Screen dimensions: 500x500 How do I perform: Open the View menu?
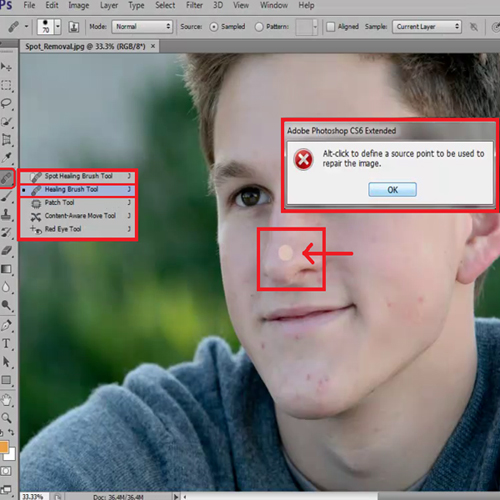[x=241, y=5]
